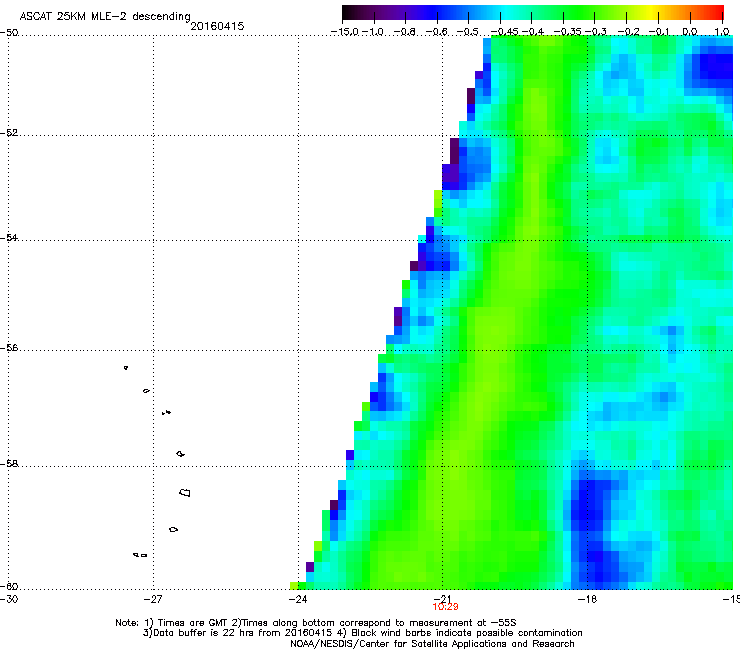740x650 pixels.
Task: Click the red time stamp 10:29
Action: pos(446,607)
